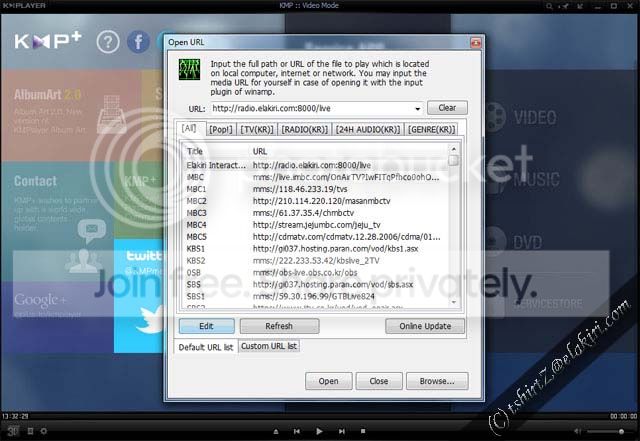Click the Refresh button
640x441 pixels.
tap(279, 326)
